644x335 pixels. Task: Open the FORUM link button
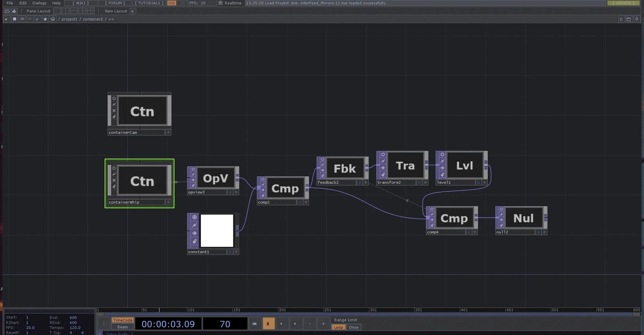coord(115,3)
